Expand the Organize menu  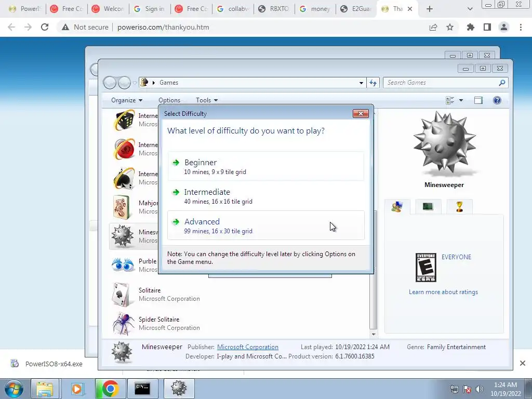pos(127,100)
